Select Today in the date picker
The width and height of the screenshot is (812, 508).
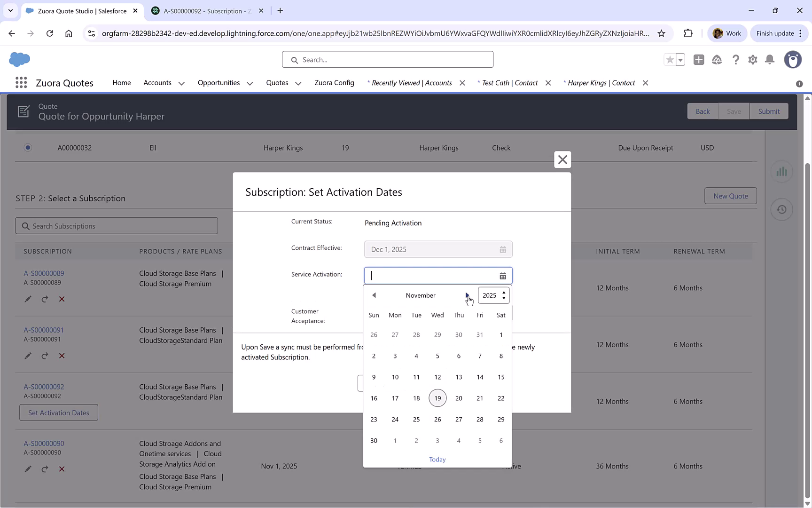tap(437, 460)
